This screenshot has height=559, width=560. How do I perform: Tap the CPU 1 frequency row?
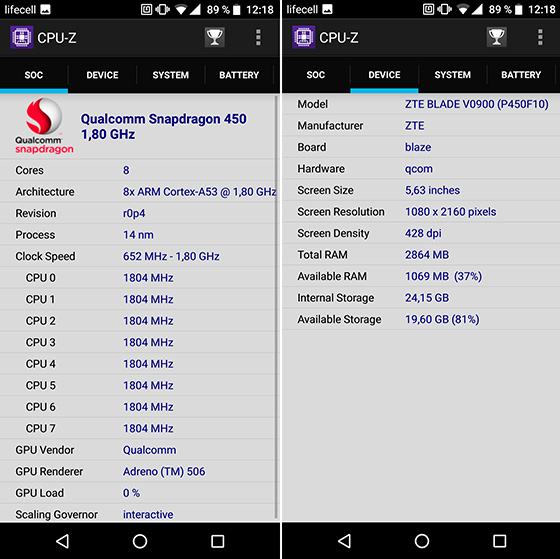[x=139, y=299]
